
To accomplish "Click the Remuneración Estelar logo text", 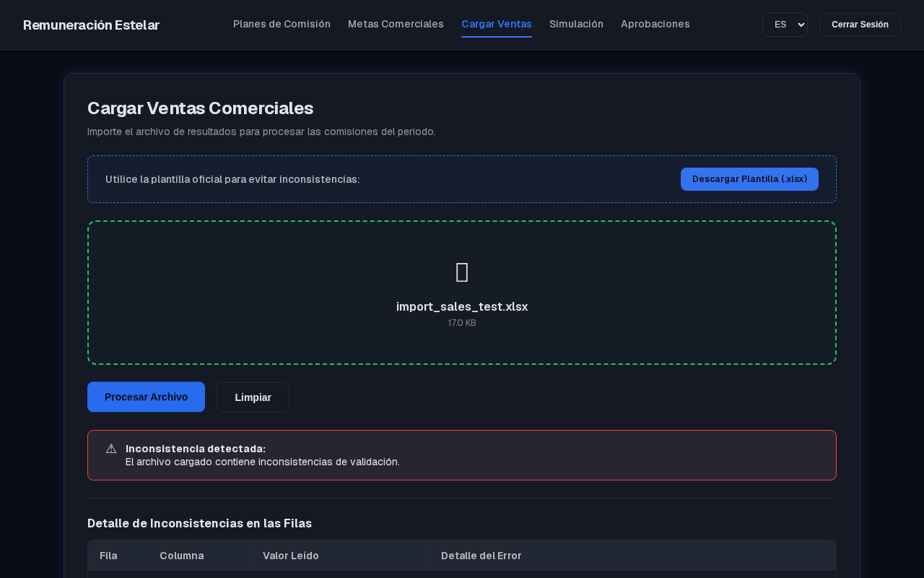I will (91, 25).
